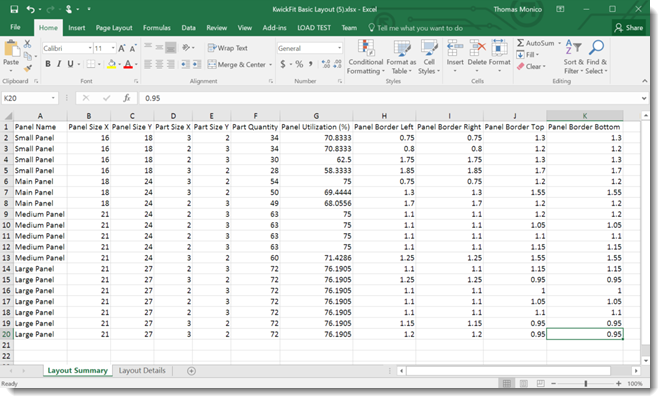The width and height of the screenshot is (665, 403).
Task: Toggle Wrap Text
Action: coord(228,48)
